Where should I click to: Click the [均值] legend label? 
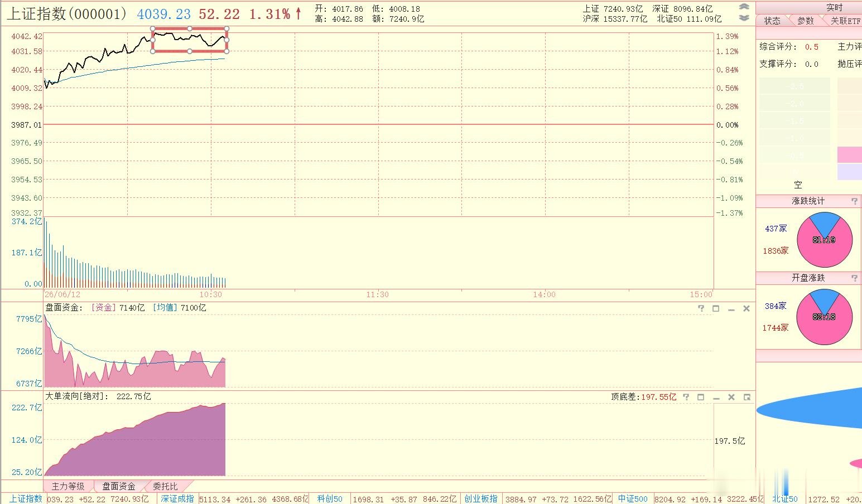point(165,308)
